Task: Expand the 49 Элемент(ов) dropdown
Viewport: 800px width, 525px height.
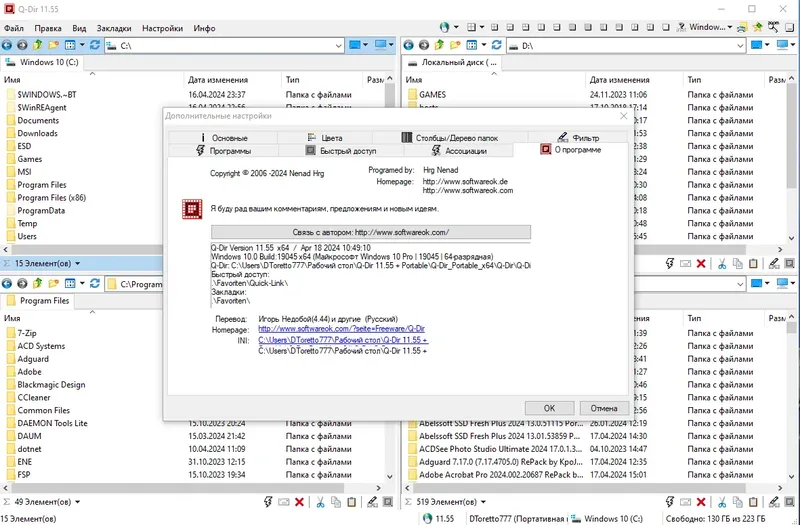Action: (x=78, y=502)
